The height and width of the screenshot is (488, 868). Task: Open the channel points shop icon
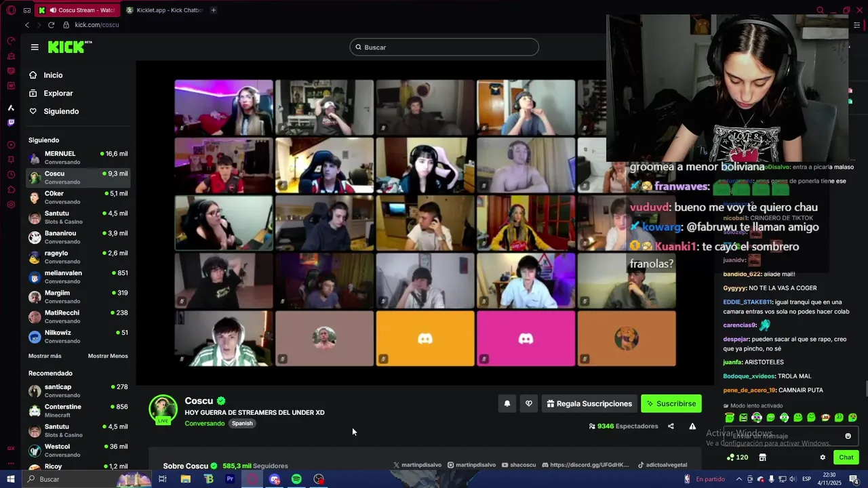pos(762,457)
